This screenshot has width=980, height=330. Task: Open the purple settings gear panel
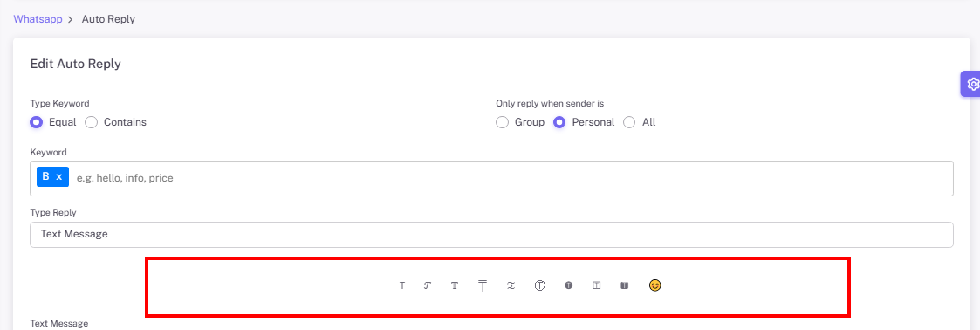coord(972,84)
